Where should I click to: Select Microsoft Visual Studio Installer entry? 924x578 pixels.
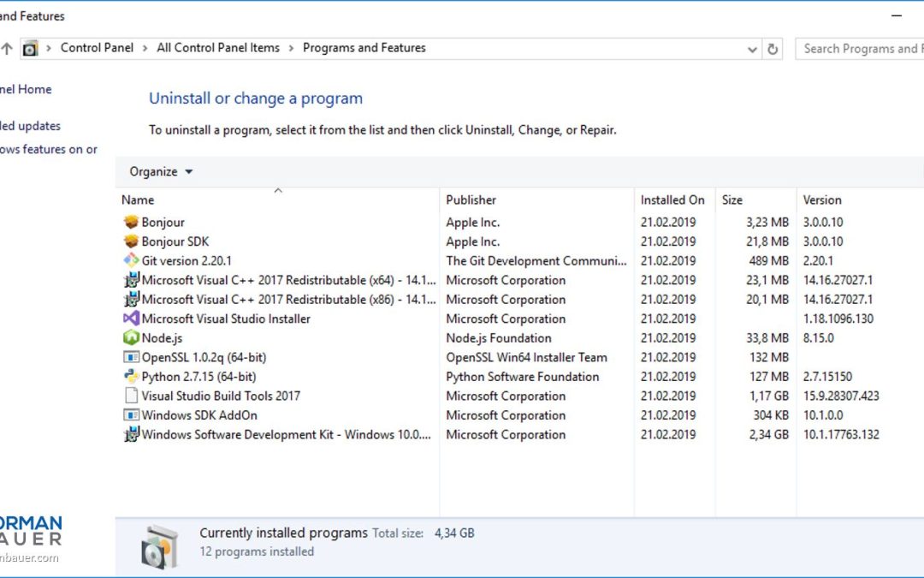pyautogui.click(x=226, y=319)
